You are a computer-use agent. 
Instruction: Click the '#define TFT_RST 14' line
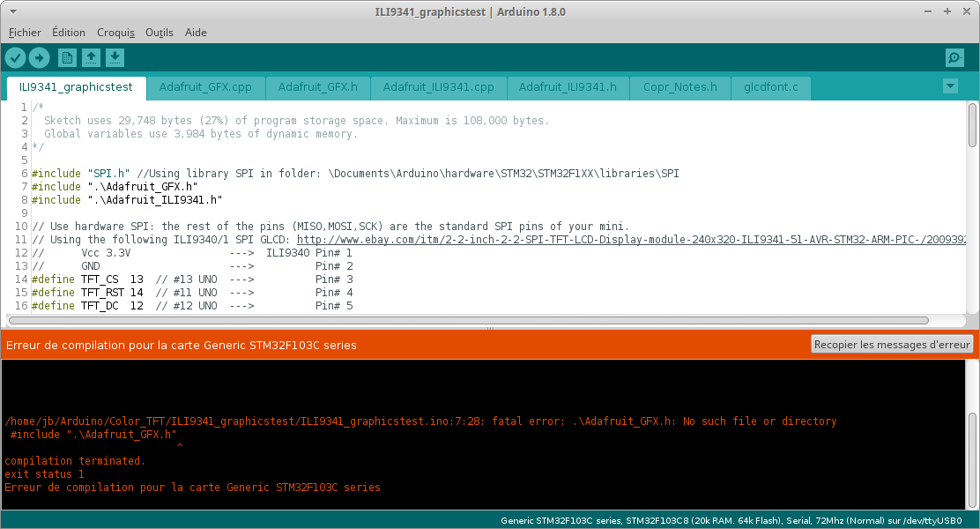coord(192,292)
